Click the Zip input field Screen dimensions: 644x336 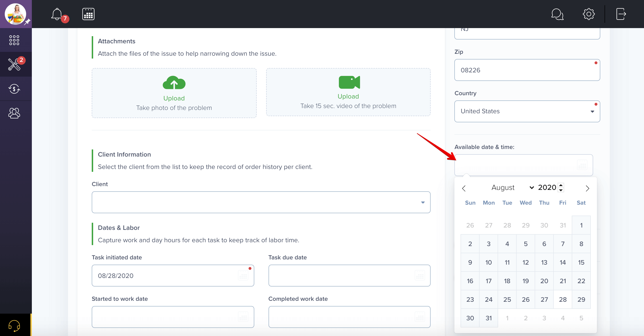click(527, 70)
